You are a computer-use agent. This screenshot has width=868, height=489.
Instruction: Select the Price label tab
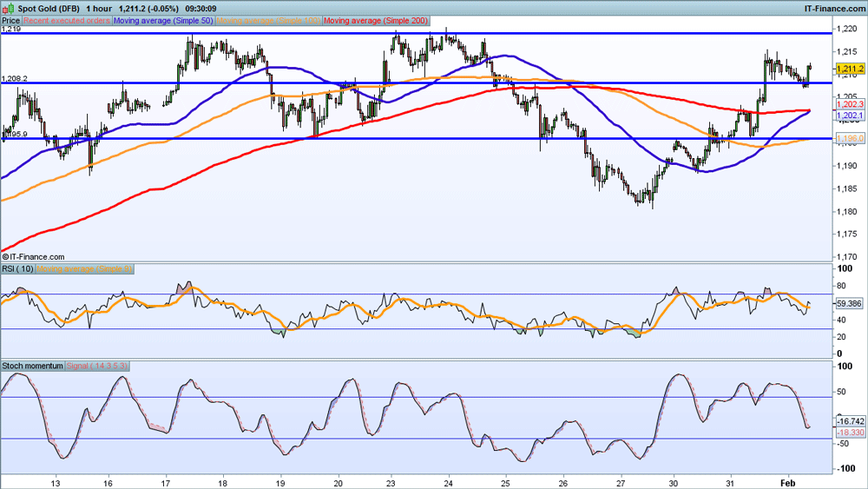point(10,21)
